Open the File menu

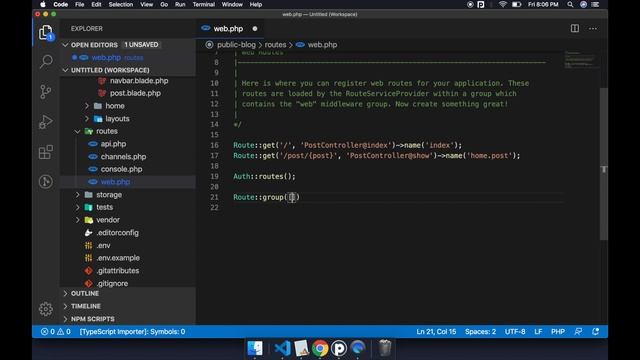[x=80, y=4]
